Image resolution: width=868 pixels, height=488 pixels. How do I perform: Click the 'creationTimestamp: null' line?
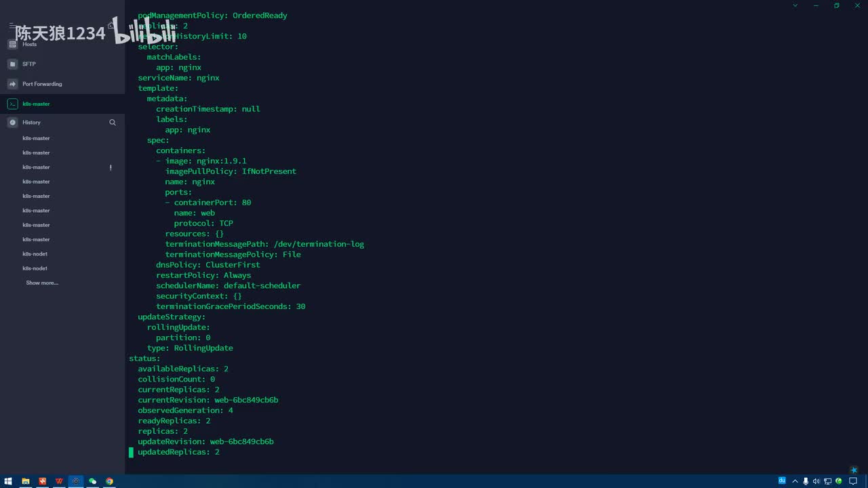click(x=208, y=109)
